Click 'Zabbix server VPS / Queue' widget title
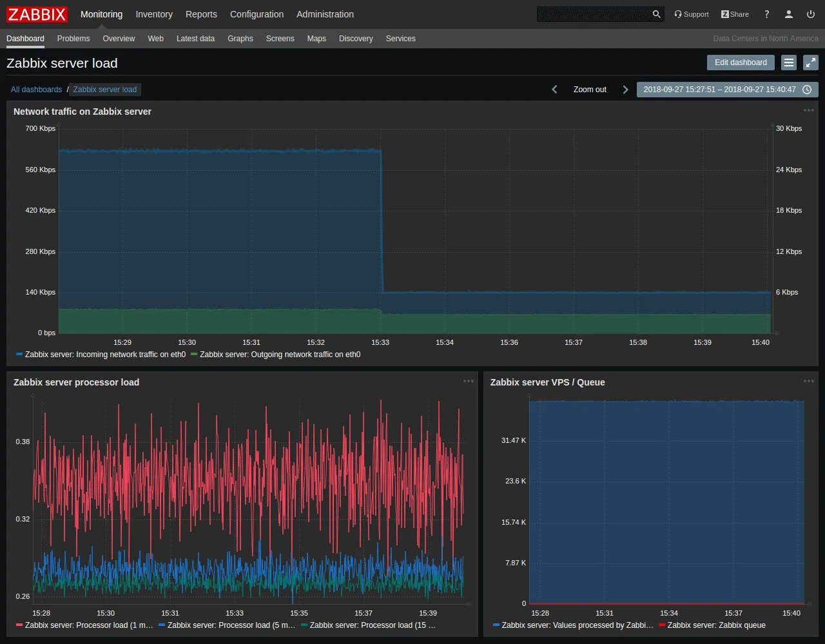Screen dimensions: 825x644 [x=547, y=382]
